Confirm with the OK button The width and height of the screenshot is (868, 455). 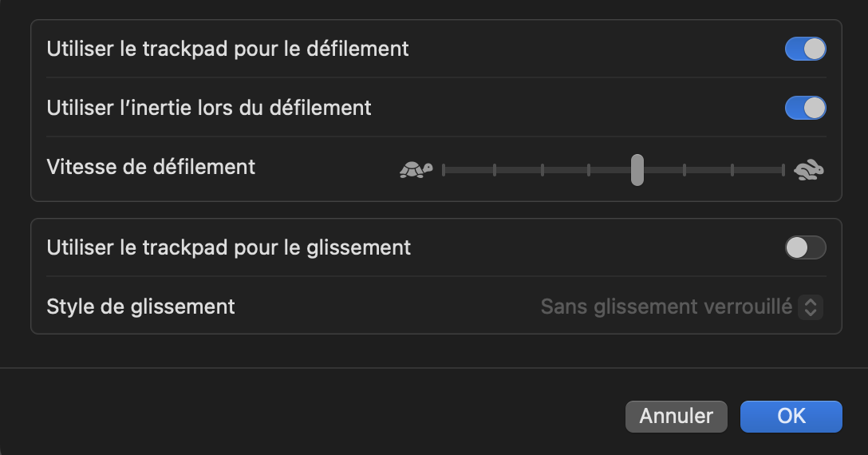[x=791, y=416]
